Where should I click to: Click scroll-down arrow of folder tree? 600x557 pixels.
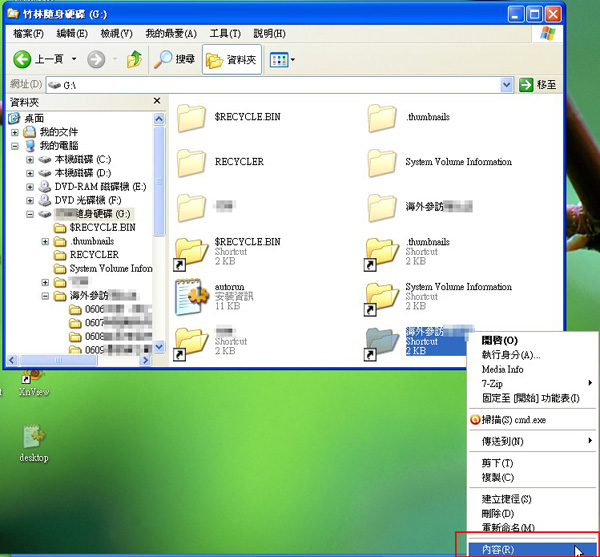click(159, 347)
